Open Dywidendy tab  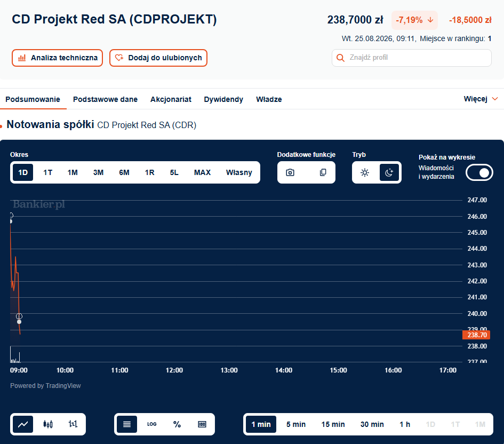pos(223,99)
